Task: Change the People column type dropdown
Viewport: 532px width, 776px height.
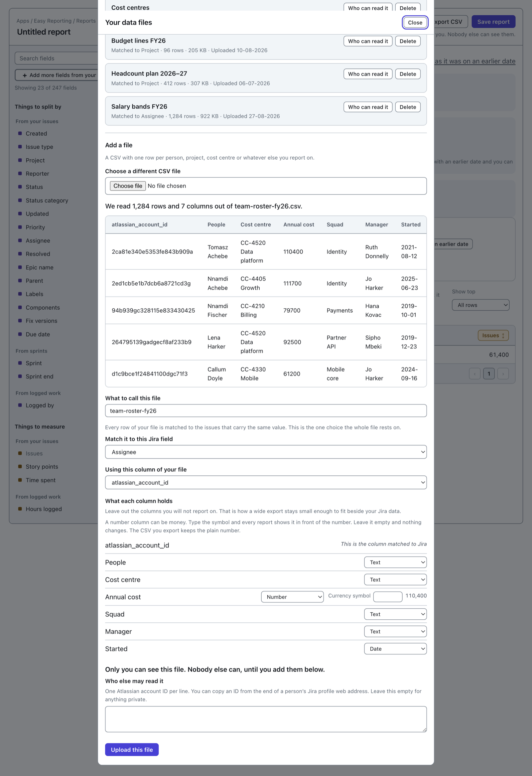Action: coord(395,562)
